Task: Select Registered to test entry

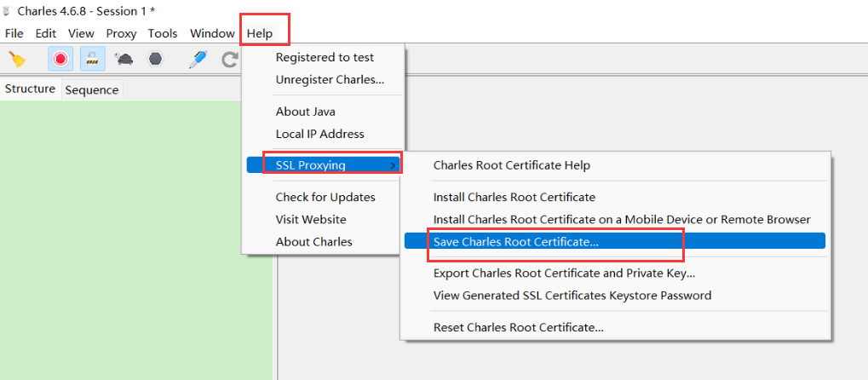Action: point(325,57)
